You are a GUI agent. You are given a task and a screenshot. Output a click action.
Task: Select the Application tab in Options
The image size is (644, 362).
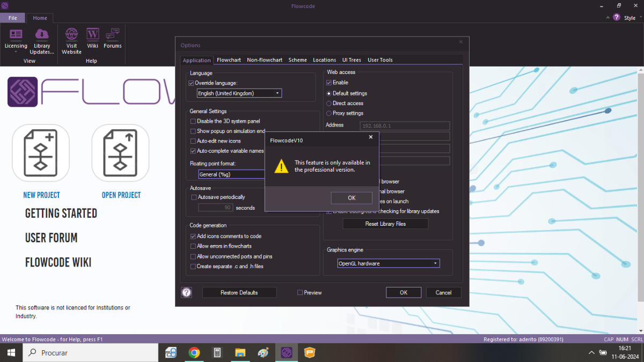click(x=196, y=60)
